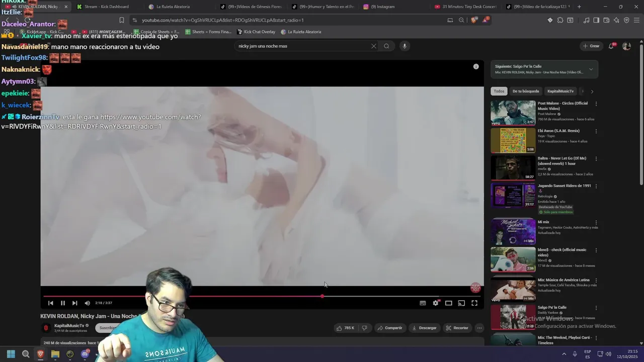Open Brave Shields lion icon
Screen dimensions: 644x362
(474, 20)
